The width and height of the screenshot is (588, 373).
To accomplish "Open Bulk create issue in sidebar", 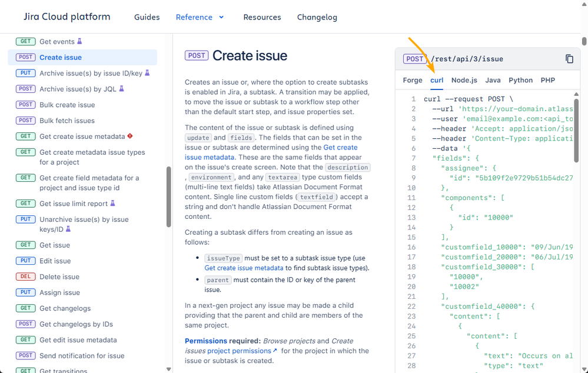I will coord(67,105).
